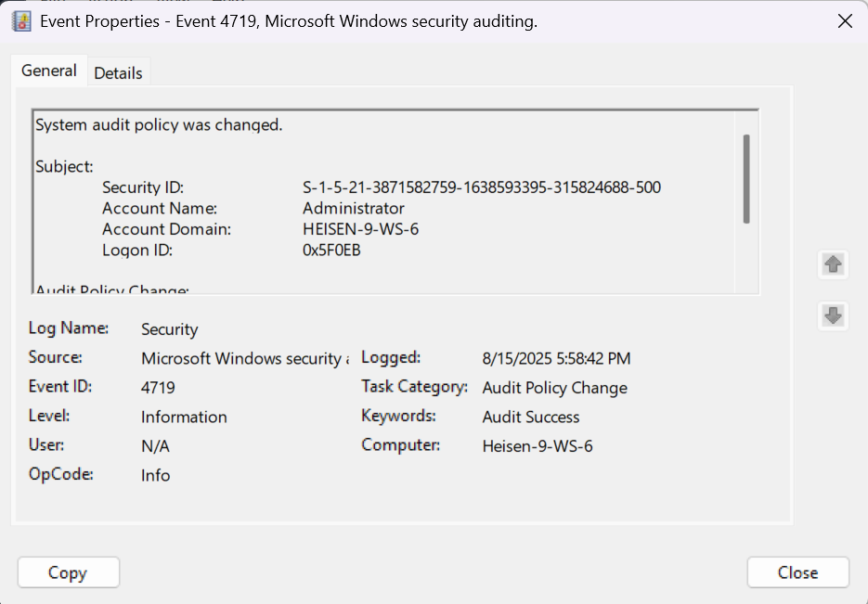The image size is (868, 604).
Task: Copy the event details to clipboard
Action: click(x=68, y=572)
